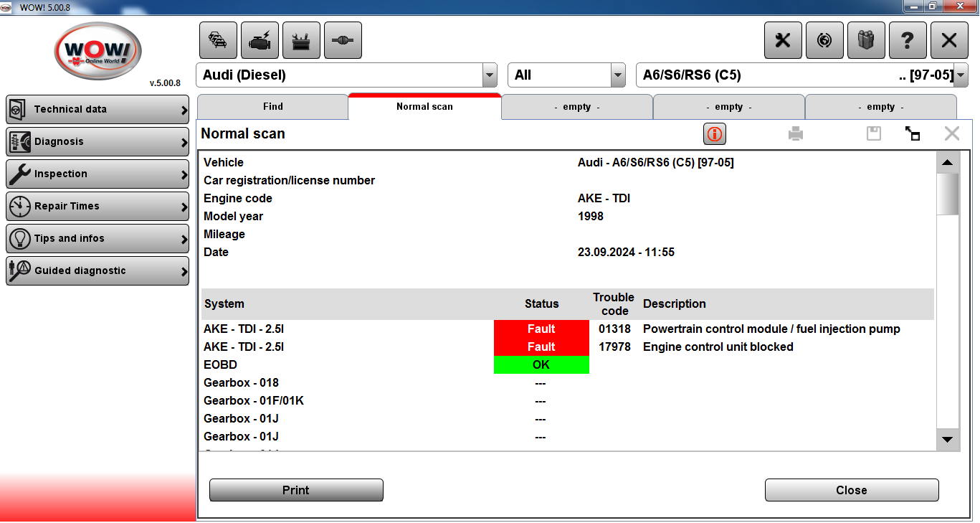
Task: Click trouble code 17978
Action: [x=614, y=347]
